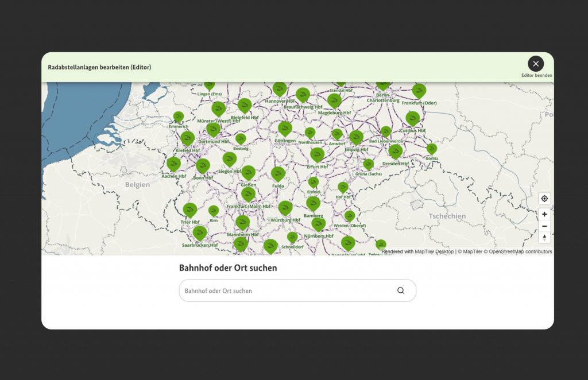
Task: Click the Aachen Hbf map pin
Action: [174, 164]
